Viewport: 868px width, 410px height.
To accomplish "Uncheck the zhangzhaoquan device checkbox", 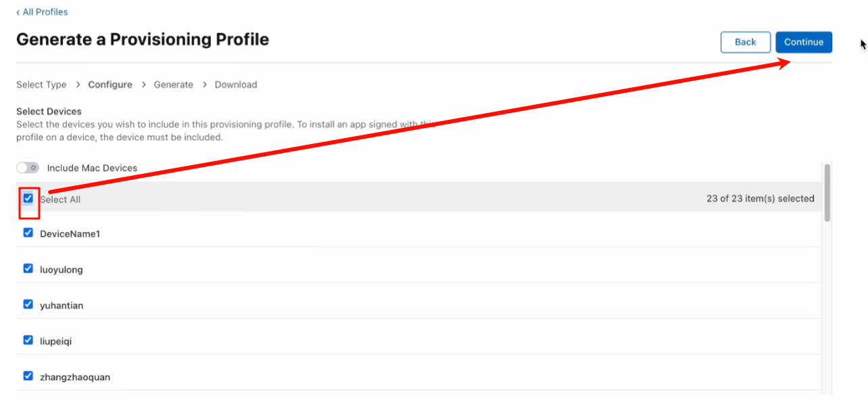I will pos(28,376).
